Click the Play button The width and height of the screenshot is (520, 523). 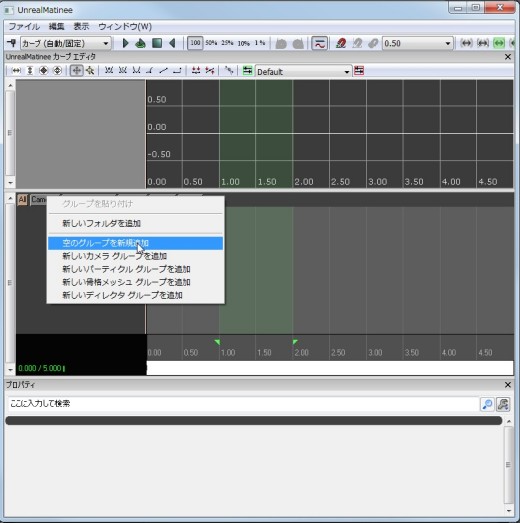click(x=125, y=43)
